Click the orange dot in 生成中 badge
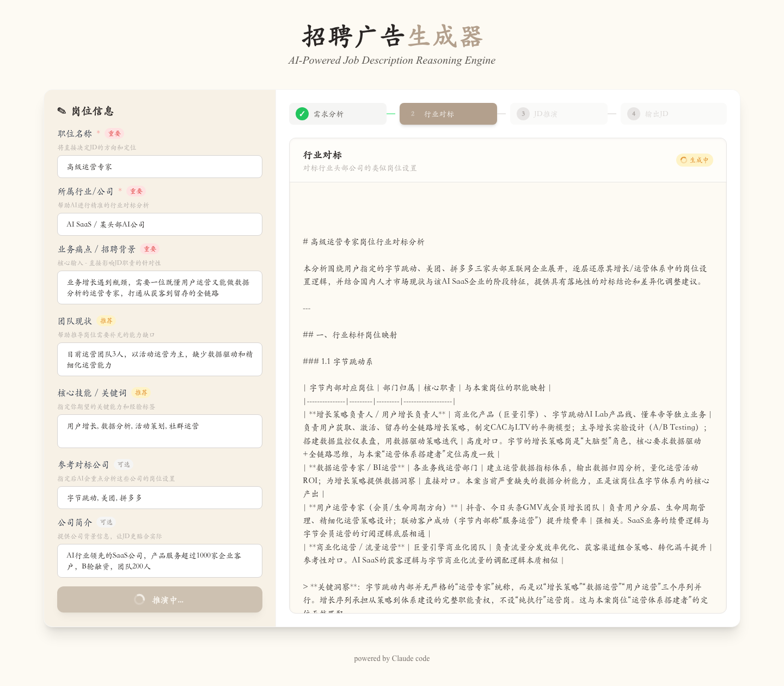 pyautogui.click(x=684, y=160)
